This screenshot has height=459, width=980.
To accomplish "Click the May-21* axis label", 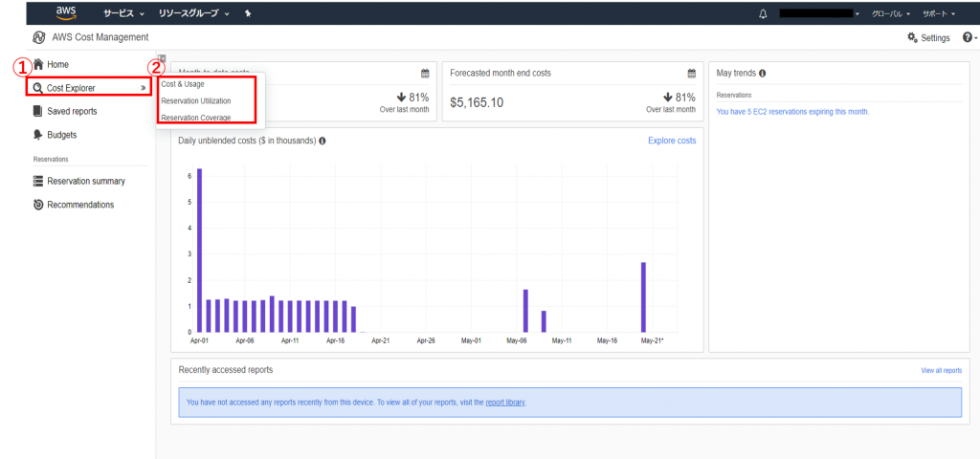I will point(652,341).
